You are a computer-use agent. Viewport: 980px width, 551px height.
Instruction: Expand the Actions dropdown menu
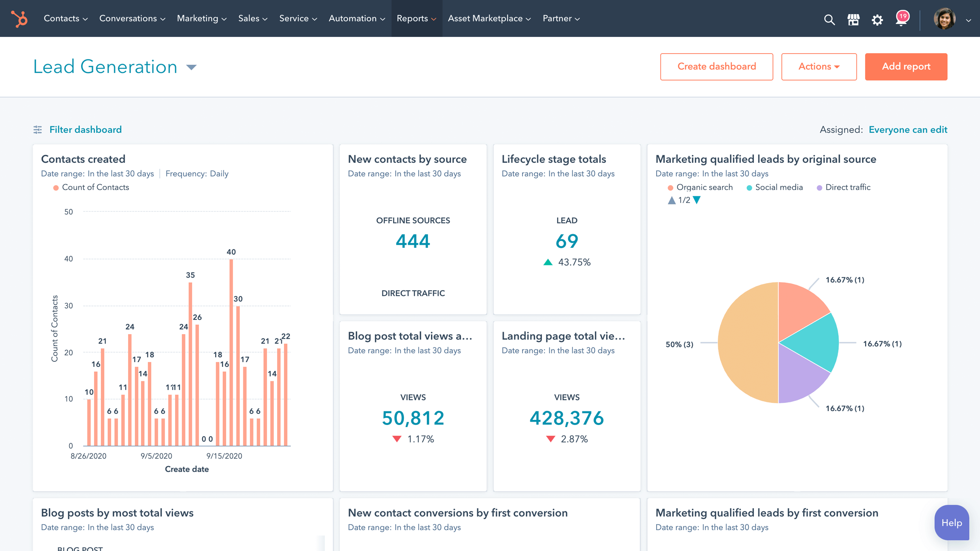pyautogui.click(x=818, y=66)
